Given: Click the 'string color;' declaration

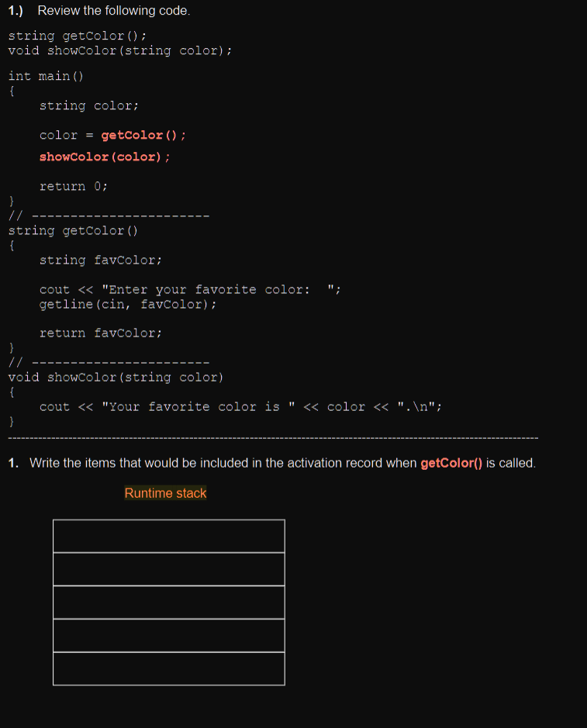Looking at the screenshot, I should point(88,106).
